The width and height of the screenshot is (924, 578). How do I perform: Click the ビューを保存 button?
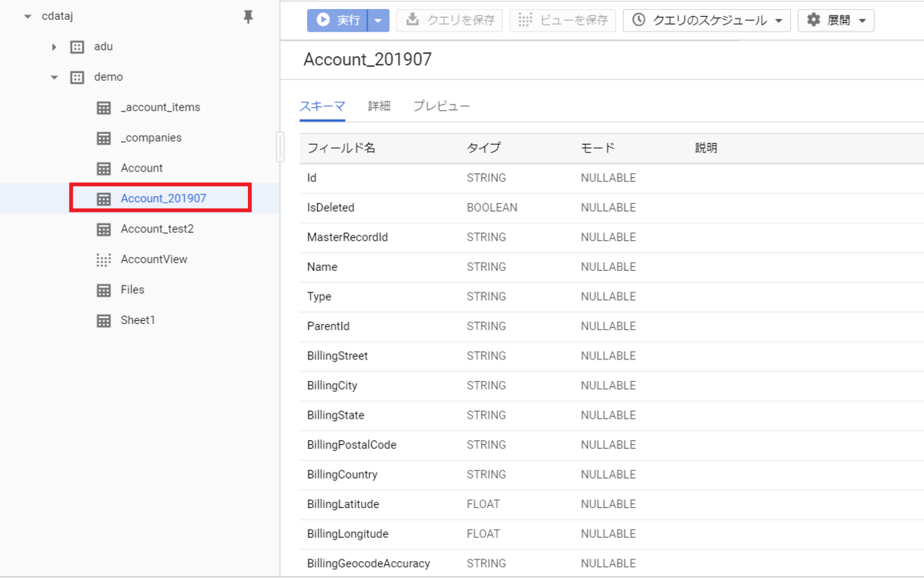pyautogui.click(x=563, y=21)
